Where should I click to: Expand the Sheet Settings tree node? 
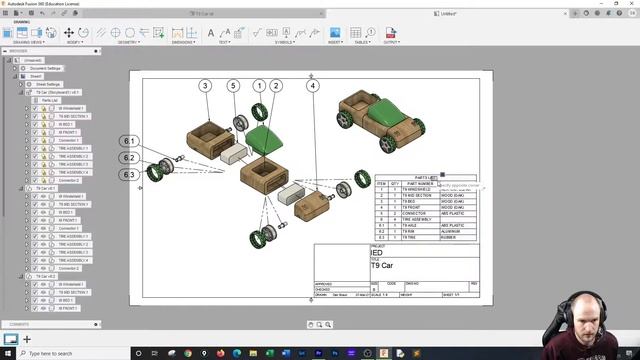click(x=21, y=84)
